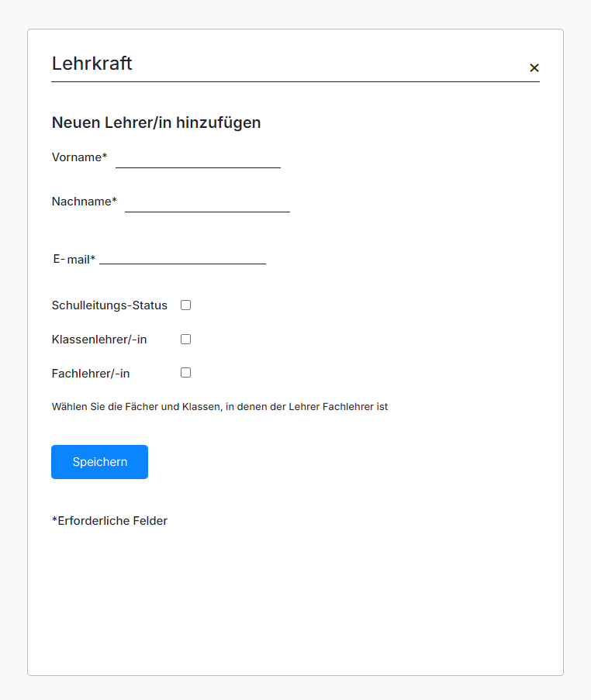Click the E-mail* label text

[x=74, y=260]
